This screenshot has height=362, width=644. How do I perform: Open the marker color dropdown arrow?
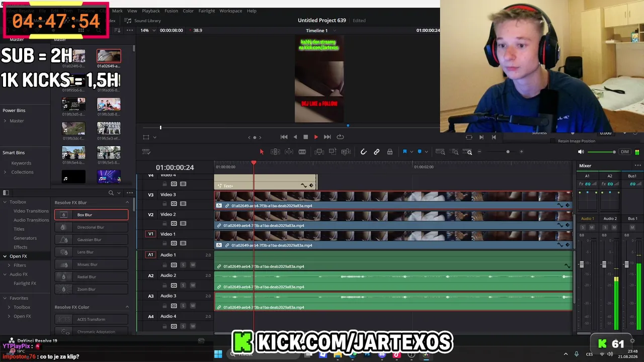point(426,152)
